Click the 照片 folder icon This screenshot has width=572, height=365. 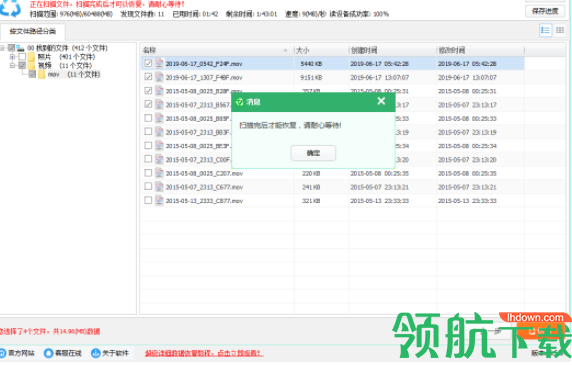click(x=32, y=57)
